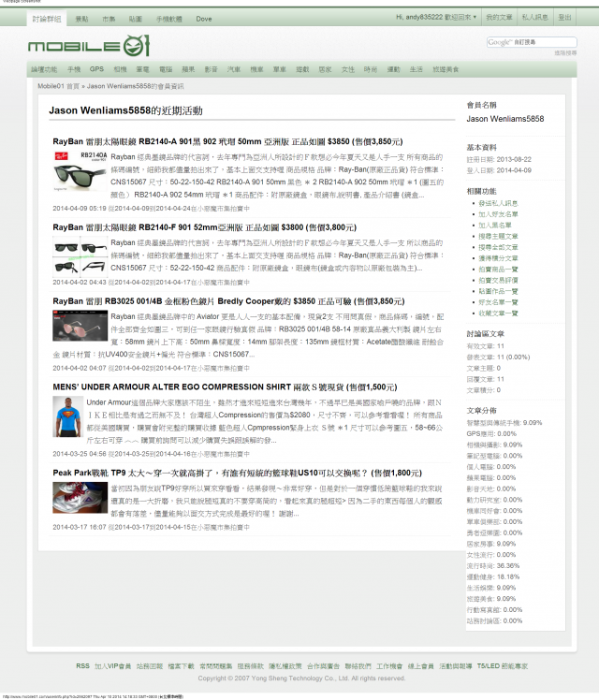Open the 筆電 category menu
Viewport: 599px width, 700px height.
(143, 69)
